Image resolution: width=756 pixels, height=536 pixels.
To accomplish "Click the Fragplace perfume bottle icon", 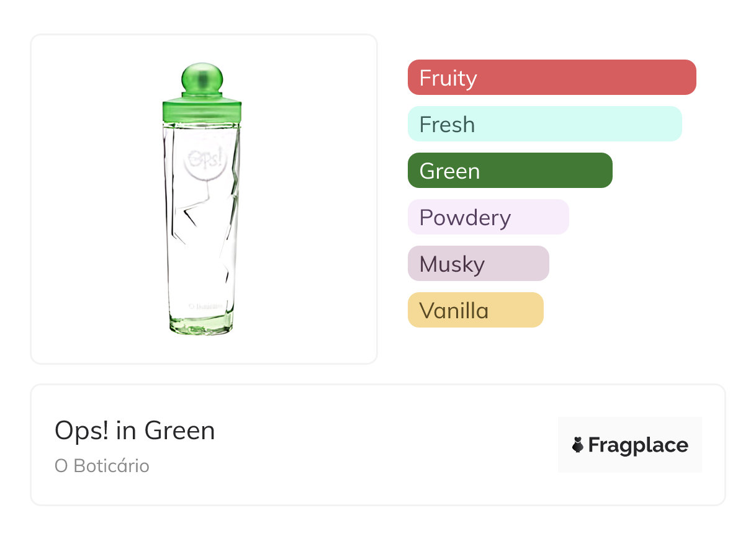I will [x=578, y=445].
